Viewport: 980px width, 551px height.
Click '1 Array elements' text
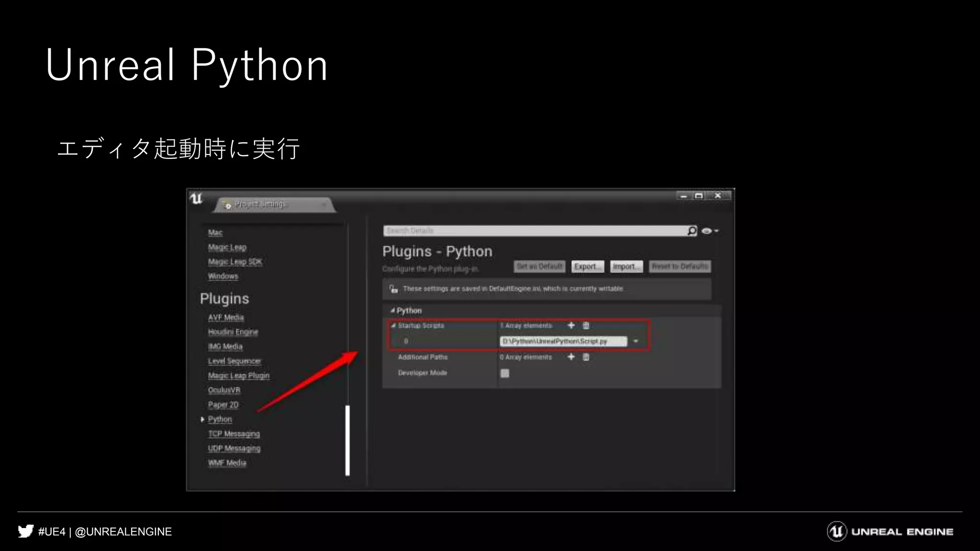(526, 326)
